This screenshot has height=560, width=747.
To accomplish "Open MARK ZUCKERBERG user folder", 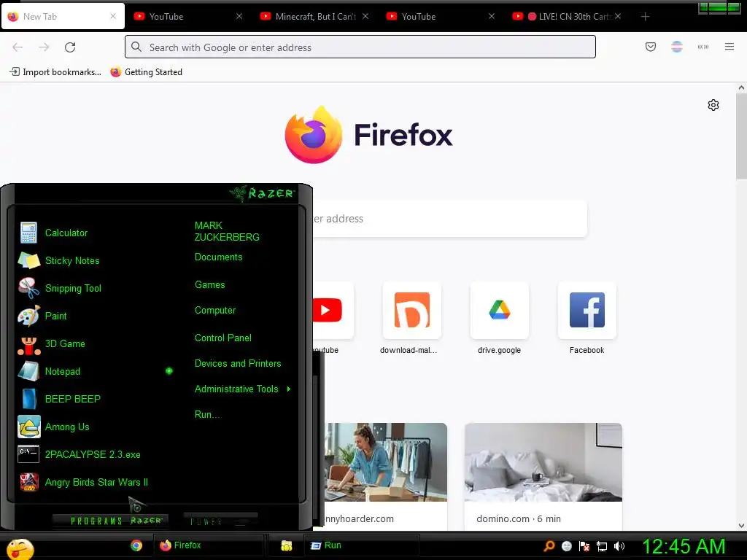I will pos(227,231).
